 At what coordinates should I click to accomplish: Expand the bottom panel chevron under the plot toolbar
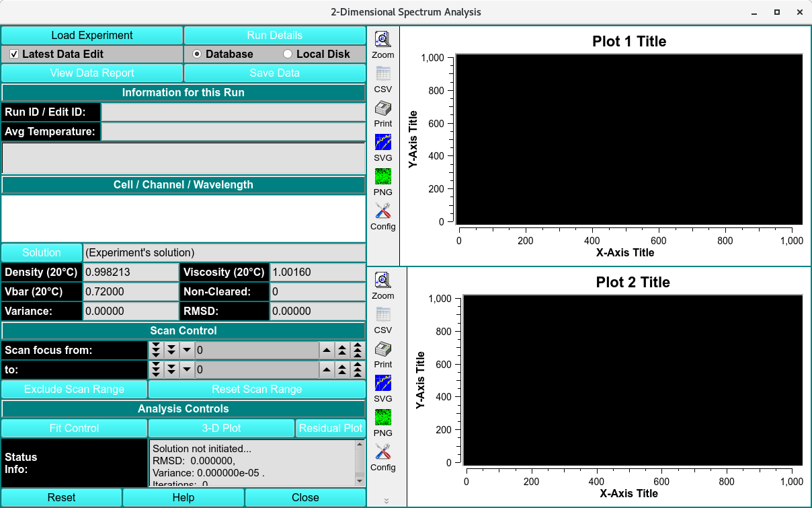click(x=387, y=501)
